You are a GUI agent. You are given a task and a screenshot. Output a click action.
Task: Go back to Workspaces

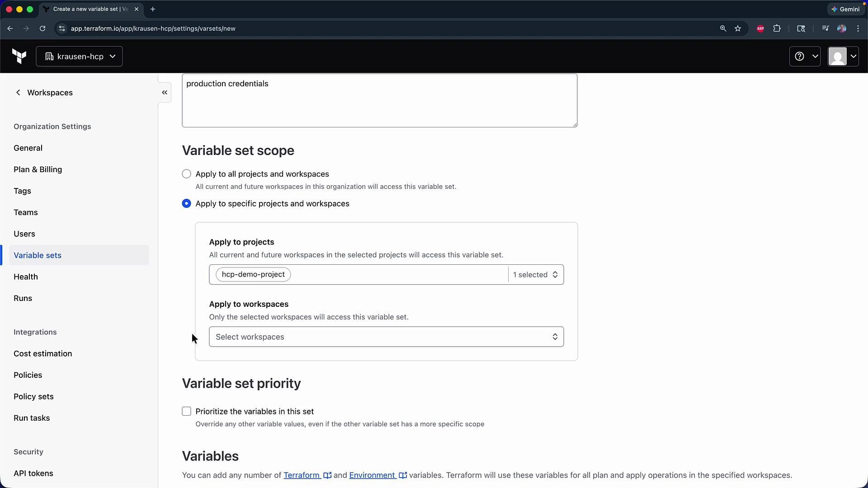(x=44, y=93)
